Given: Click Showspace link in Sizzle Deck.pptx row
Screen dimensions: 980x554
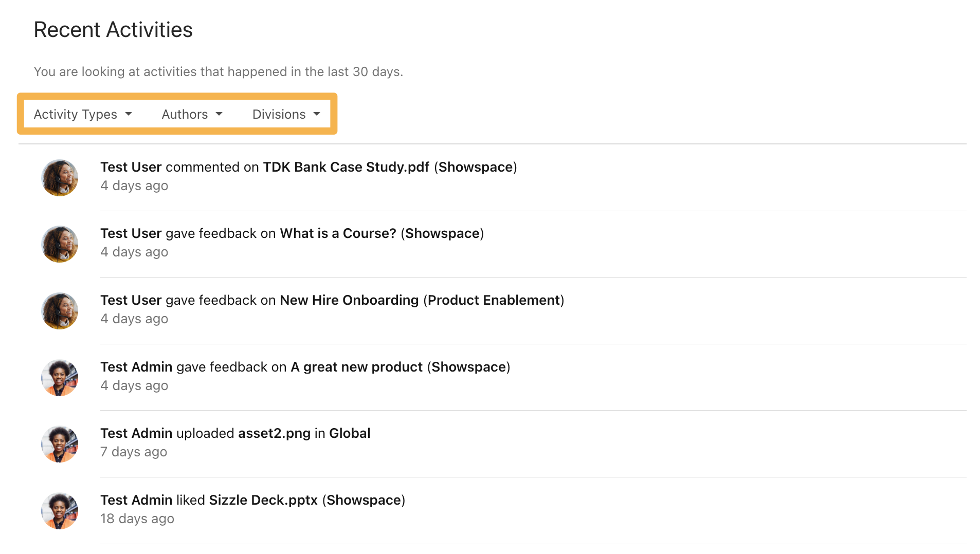Looking at the screenshot, I should [364, 500].
